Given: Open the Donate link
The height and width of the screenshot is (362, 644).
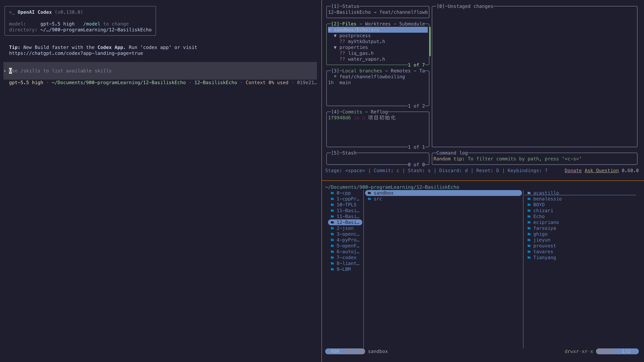Looking at the screenshot, I should pos(573,171).
